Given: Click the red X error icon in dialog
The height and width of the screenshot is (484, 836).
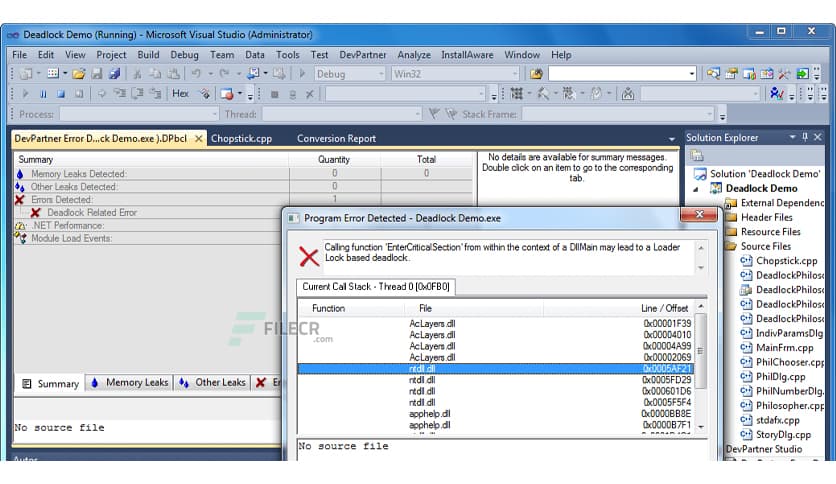Looking at the screenshot, I should pyautogui.click(x=309, y=257).
